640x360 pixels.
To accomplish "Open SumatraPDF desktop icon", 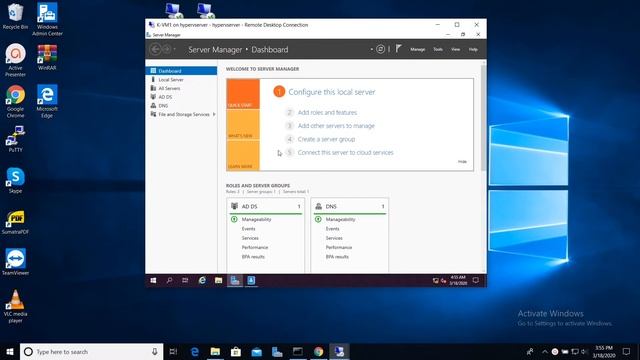I will (x=15, y=222).
